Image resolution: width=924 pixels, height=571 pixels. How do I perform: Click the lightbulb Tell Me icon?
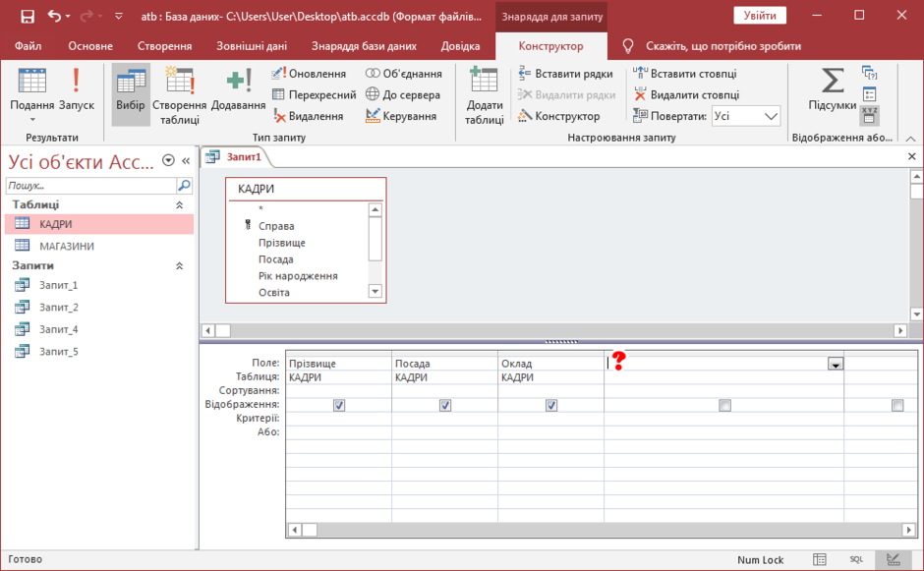tap(628, 46)
